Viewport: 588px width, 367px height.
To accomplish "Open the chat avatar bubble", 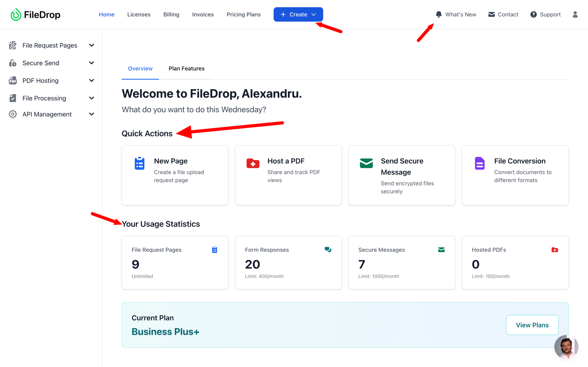I will click(566, 347).
